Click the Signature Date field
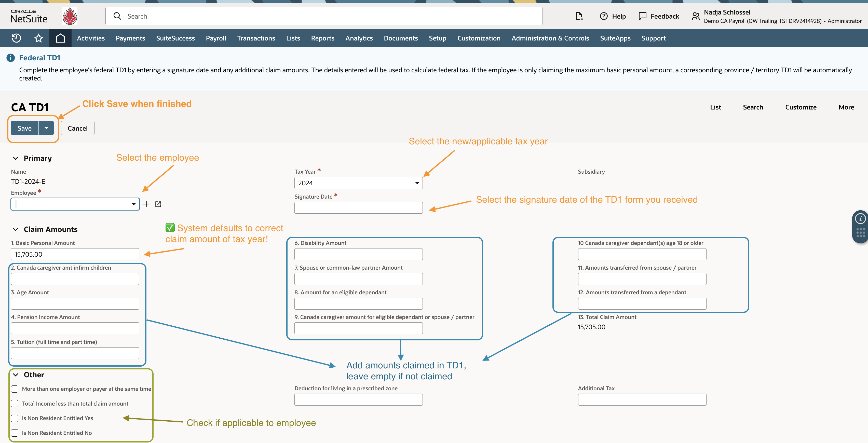This screenshot has height=443, width=868. tap(359, 208)
